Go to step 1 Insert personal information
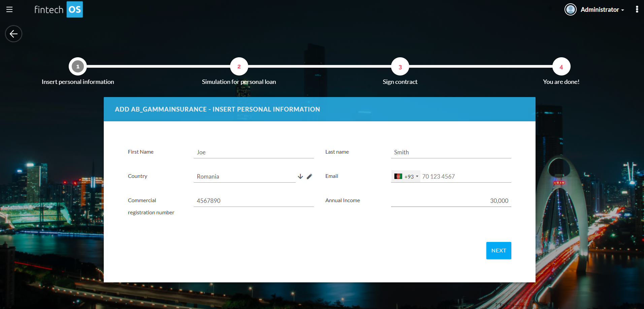This screenshot has height=309, width=644. pyautogui.click(x=78, y=67)
